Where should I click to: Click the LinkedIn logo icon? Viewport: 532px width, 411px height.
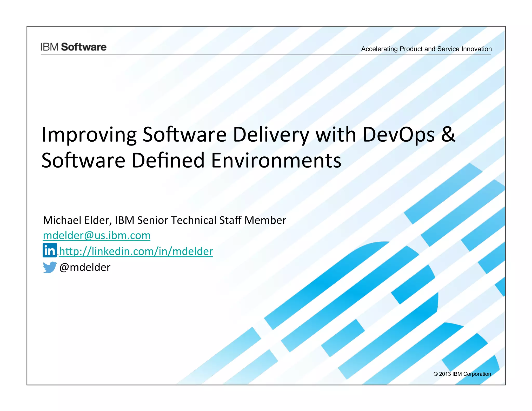click(x=50, y=250)
